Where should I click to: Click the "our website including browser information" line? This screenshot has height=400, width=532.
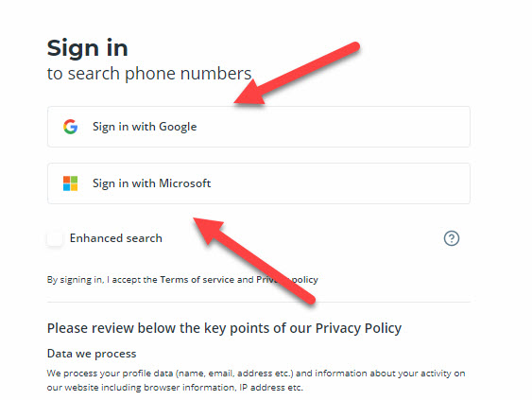(175, 388)
